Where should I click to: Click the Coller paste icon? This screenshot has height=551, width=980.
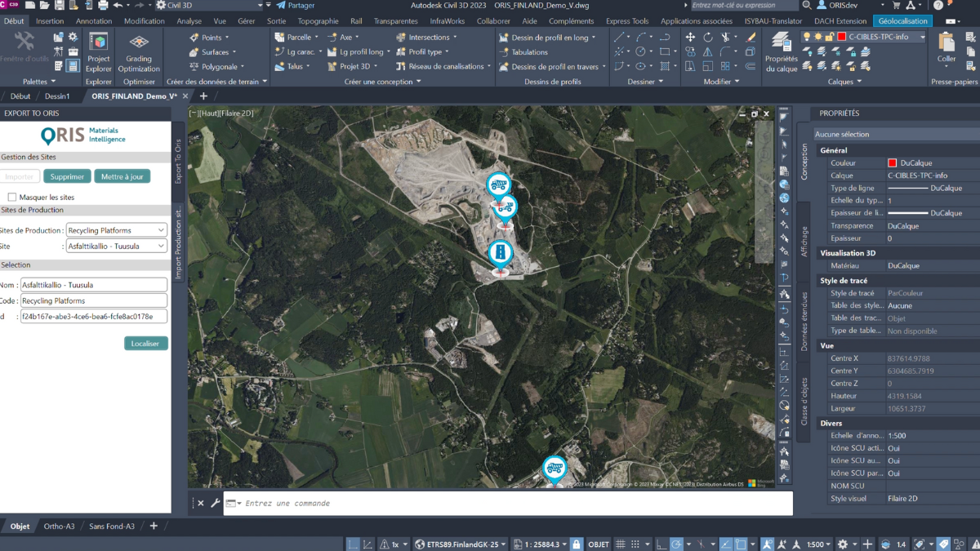pos(947,46)
